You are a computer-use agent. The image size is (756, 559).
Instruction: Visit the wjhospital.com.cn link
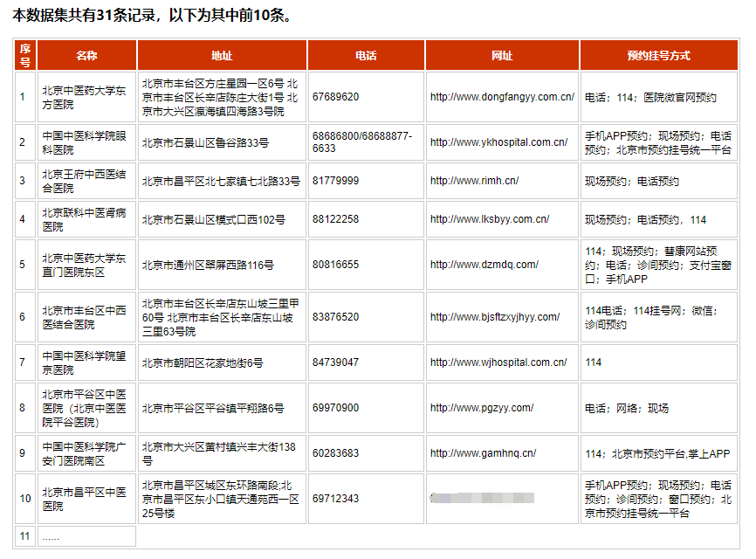pyautogui.click(x=498, y=362)
